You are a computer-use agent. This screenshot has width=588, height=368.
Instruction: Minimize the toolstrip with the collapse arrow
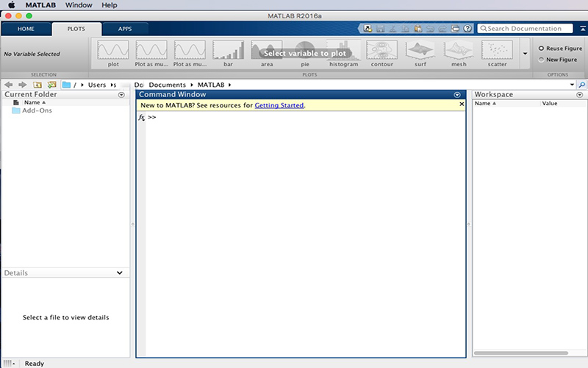[583, 29]
